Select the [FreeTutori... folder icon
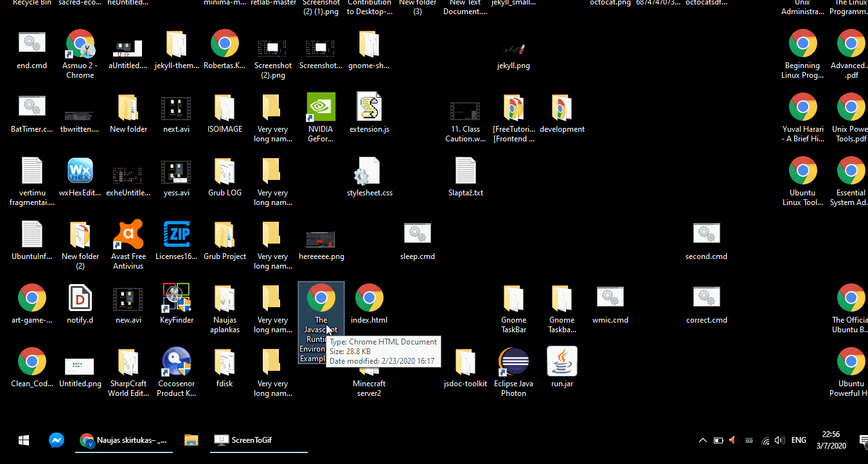868x464 pixels. click(513, 107)
